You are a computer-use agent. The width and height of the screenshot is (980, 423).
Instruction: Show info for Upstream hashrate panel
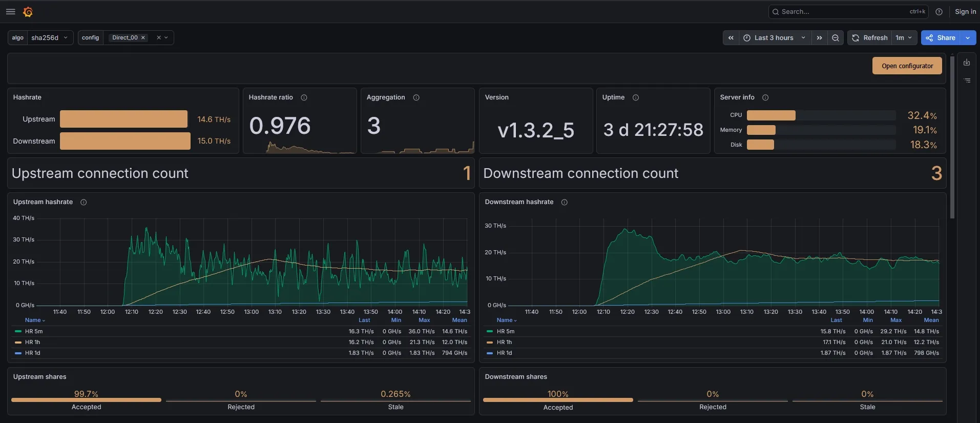[84, 202]
